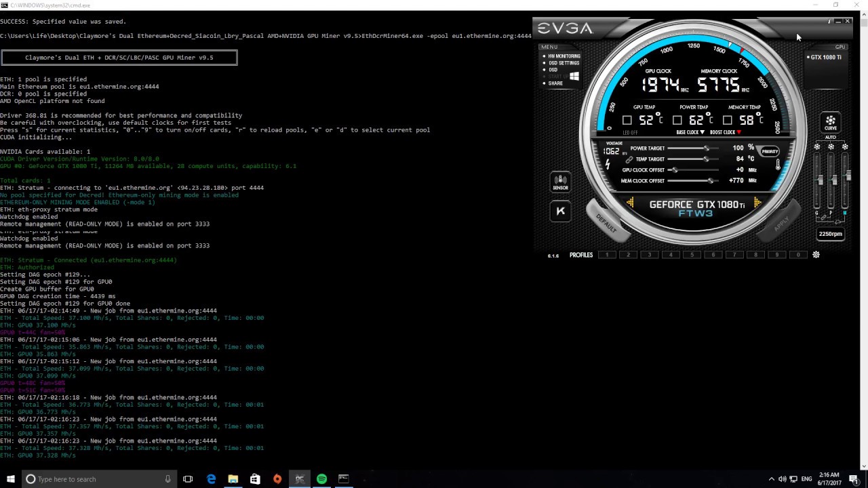
Task: Toggle LED Off option
Action: 630,133
